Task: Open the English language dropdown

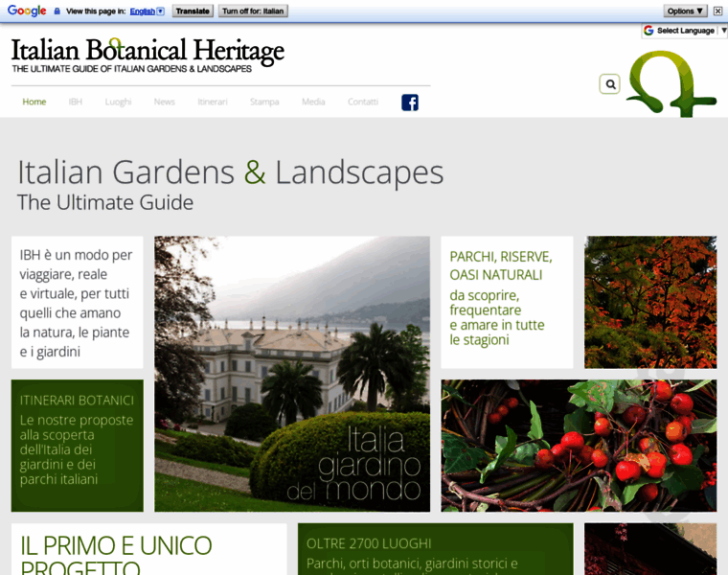Action: click(148, 11)
